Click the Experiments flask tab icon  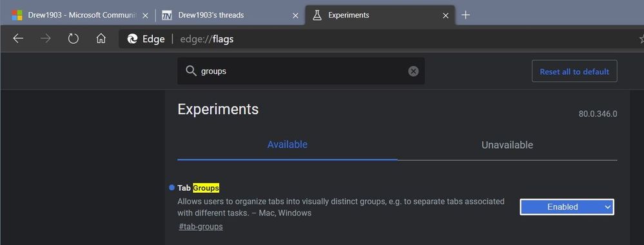tap(317, 15)
